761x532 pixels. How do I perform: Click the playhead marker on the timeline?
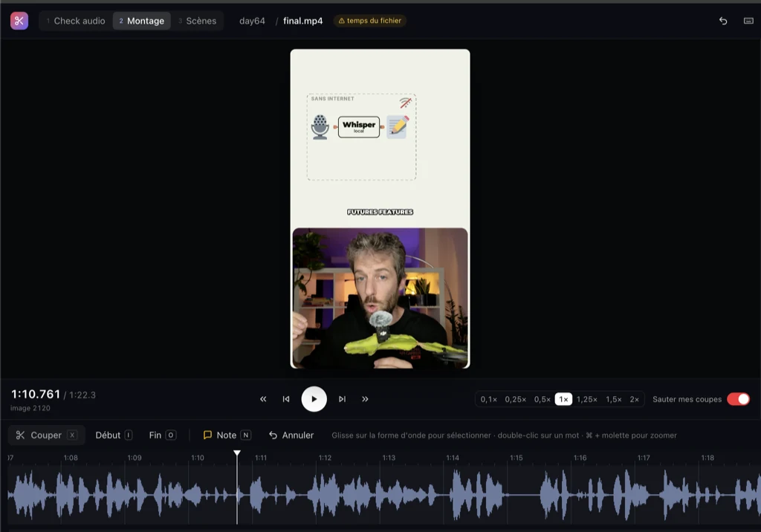[237, 453]
